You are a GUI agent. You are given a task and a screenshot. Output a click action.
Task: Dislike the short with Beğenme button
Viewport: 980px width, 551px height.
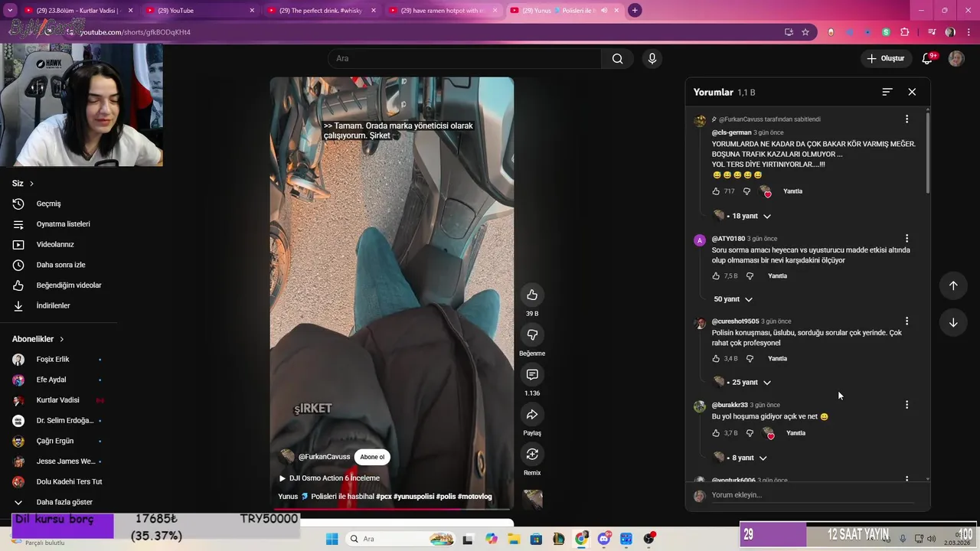pyautogui.click(x=532, y=335)
